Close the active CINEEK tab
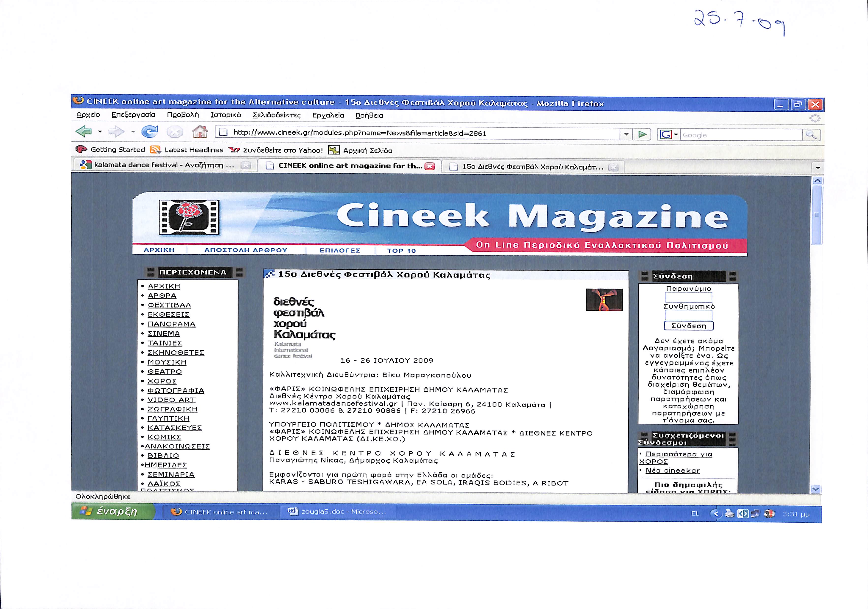This screenshot has height=609, width=868. coord(430,166)
